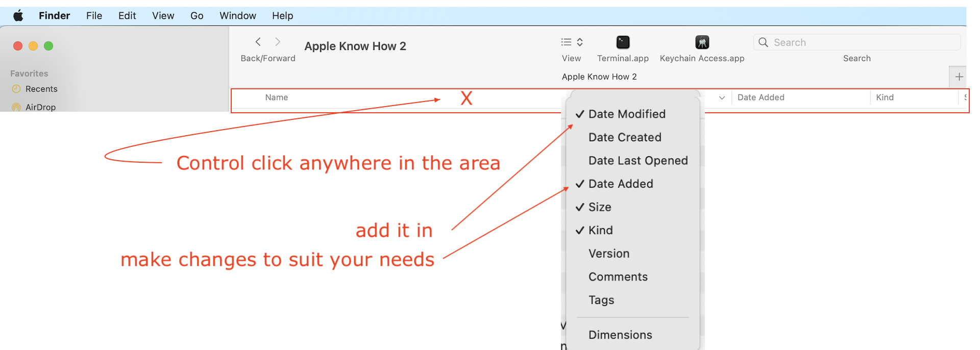This screenshot has width=980, height=350.
Task: Open the Finder menu
Action: point(54,16)
